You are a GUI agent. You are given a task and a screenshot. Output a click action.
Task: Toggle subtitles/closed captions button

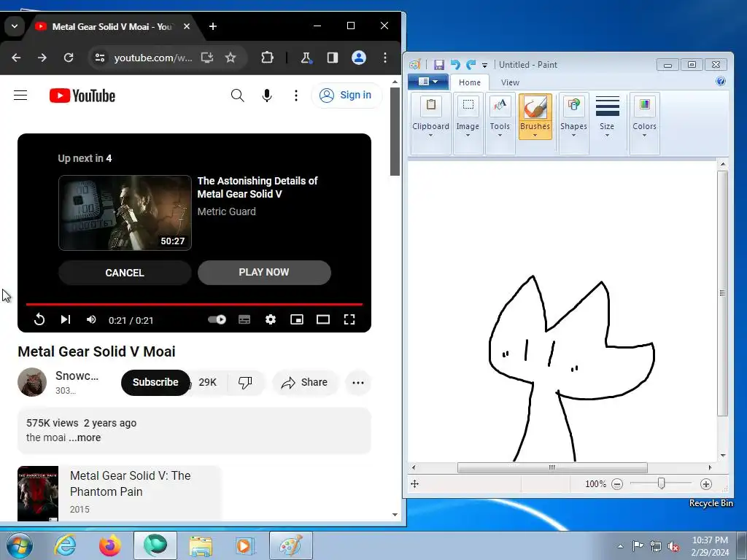[244, 319]
